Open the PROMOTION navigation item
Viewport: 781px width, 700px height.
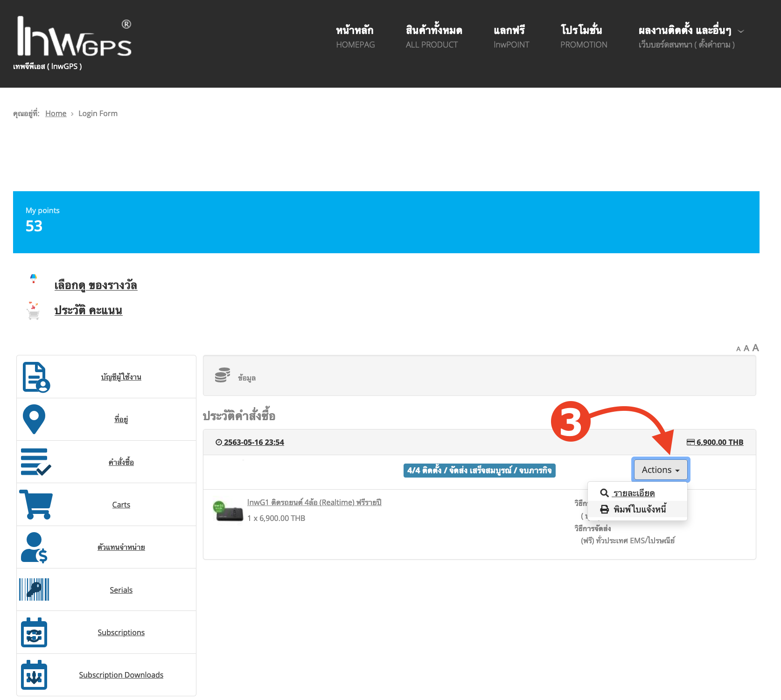point(583,37)
